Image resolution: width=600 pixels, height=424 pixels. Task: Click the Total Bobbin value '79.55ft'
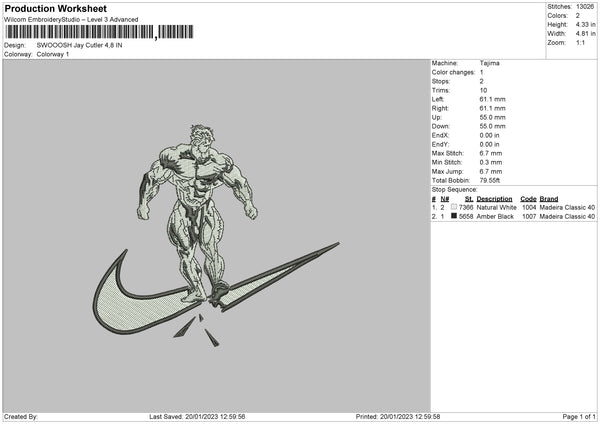point(490,181)
